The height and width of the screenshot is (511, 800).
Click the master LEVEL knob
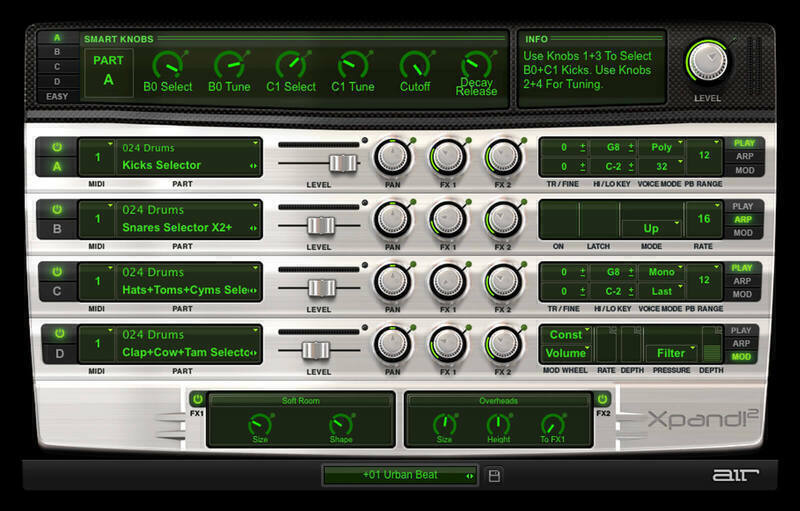709,61
